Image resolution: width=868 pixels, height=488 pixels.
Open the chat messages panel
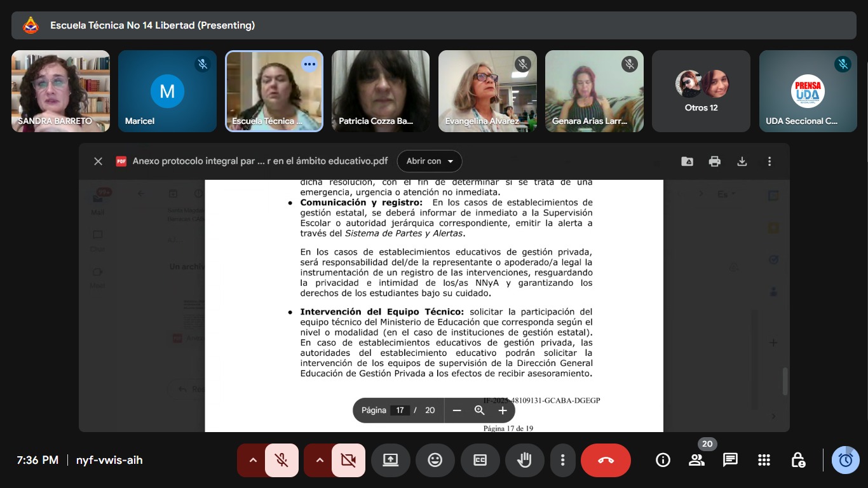(730, 460)
